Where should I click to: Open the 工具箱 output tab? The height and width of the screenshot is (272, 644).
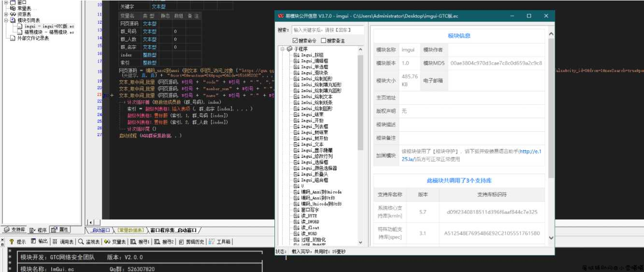(x=220, y=242)
